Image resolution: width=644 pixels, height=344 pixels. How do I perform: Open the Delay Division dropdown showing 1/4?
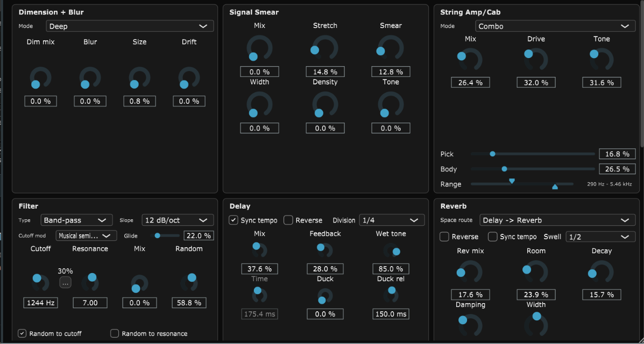tap(392, 220)
